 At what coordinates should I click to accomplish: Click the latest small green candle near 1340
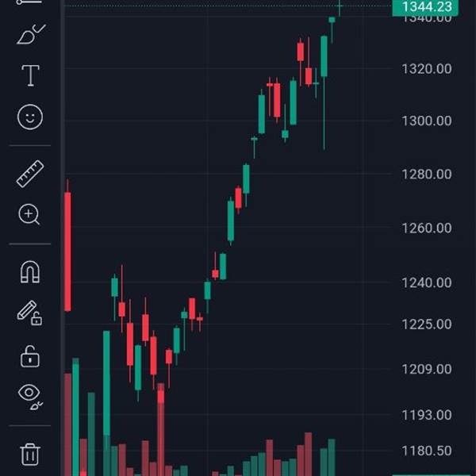(x=332, y=20)
